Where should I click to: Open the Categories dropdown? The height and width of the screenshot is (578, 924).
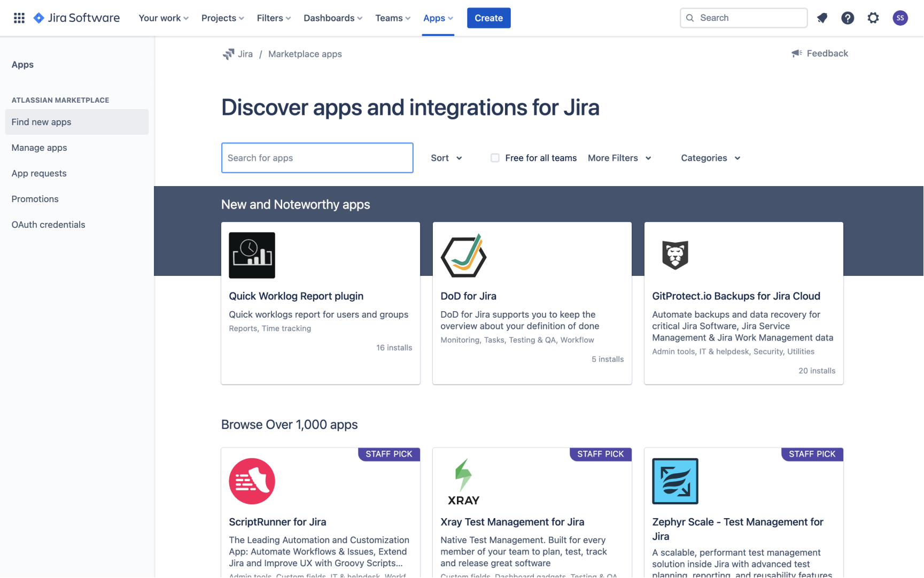tap(710, 158)
